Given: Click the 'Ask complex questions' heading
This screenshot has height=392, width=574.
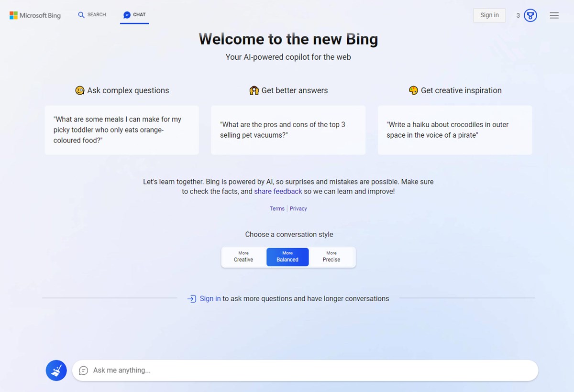Looking at the screenshot, I should (x=122, y=90).
